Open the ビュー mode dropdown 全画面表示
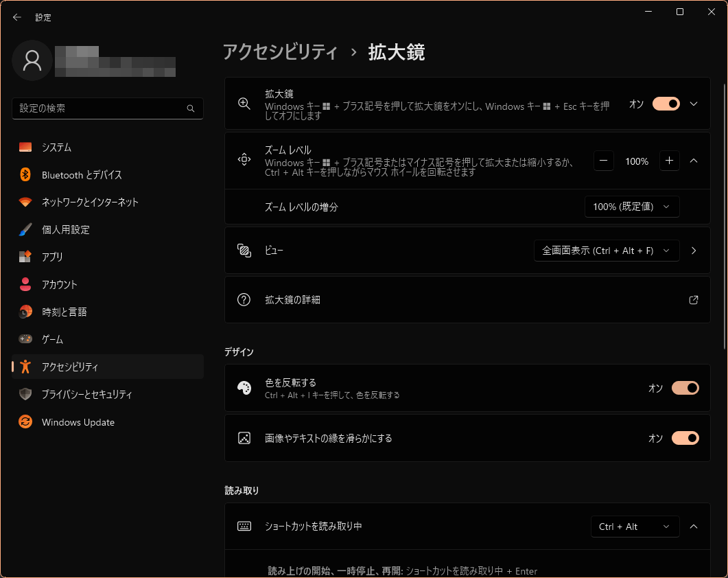The height and width of the screenshot is (578, 728). pyautogui.click(x=607, y=251)
